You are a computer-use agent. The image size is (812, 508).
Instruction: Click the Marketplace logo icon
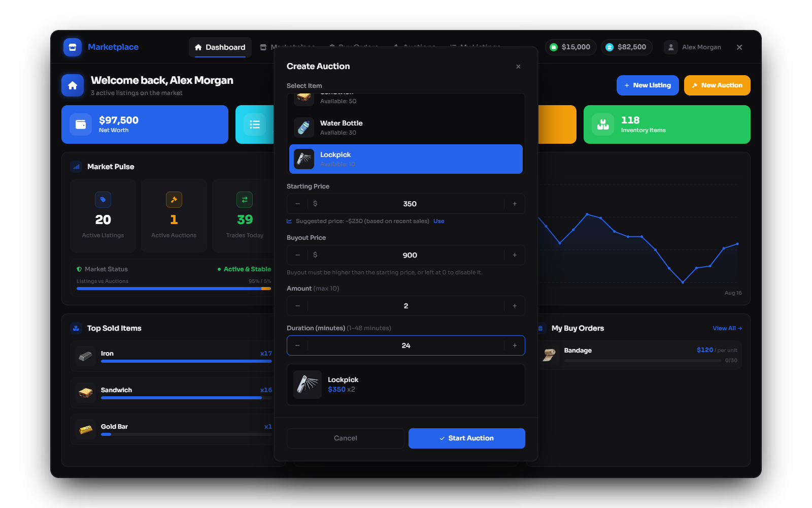(x=73, y=47)
